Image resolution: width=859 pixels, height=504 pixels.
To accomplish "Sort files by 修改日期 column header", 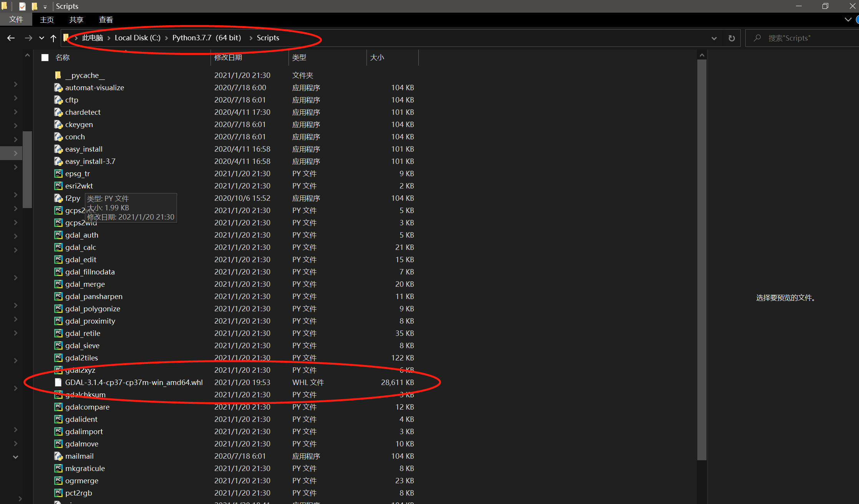I will (x=228, y=58).
